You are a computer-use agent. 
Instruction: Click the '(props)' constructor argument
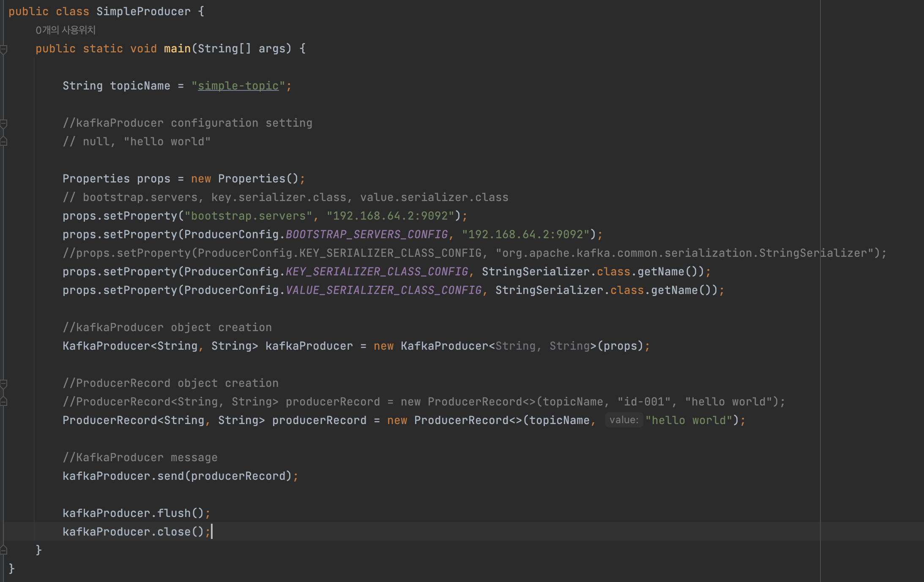coord(620,346)
